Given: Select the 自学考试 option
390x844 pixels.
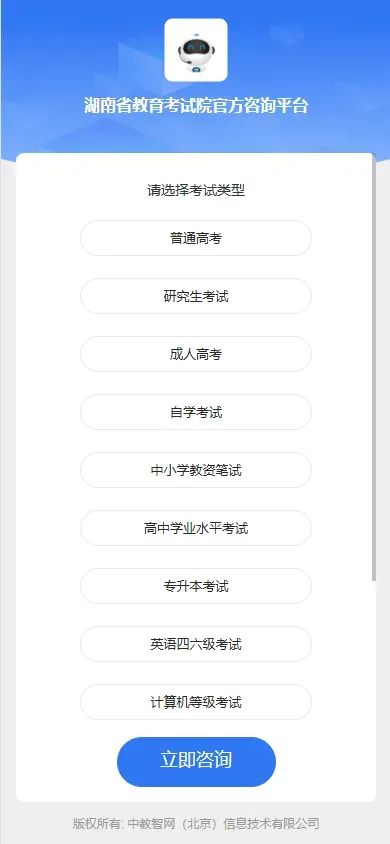Looking at the screenshot, I should [196, 412].
